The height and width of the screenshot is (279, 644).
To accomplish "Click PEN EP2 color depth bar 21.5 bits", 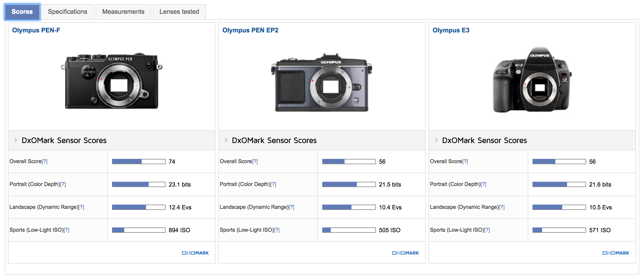I will [x=349, y=184].
